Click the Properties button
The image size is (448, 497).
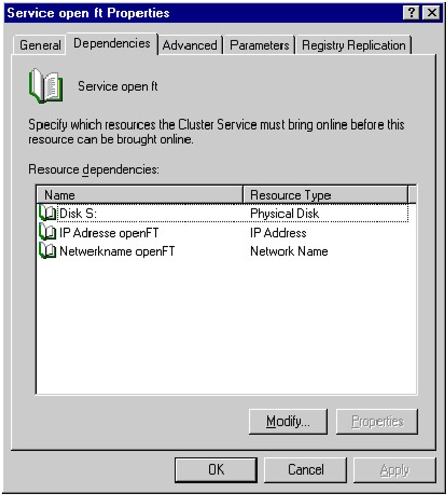tap(377, 422)
